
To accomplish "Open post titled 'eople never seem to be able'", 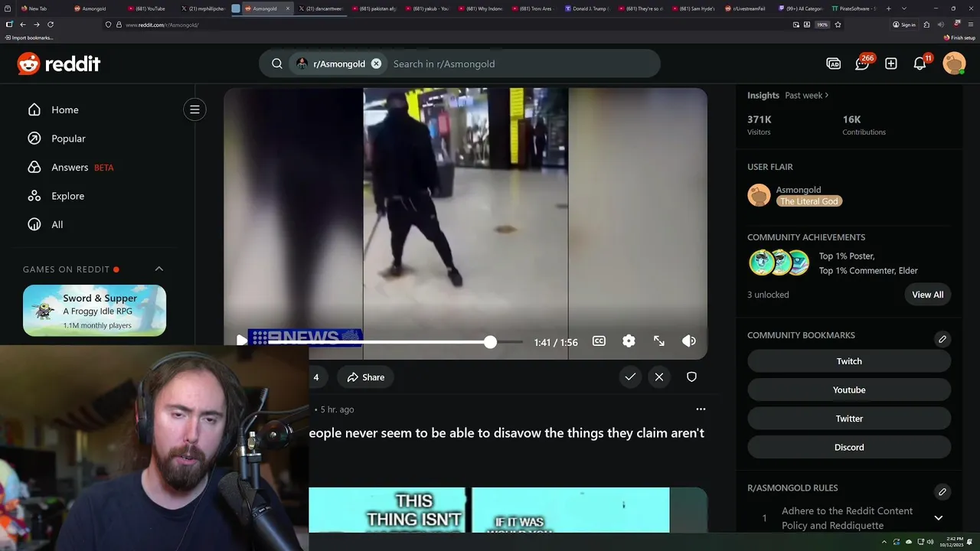I will [507, 433].
